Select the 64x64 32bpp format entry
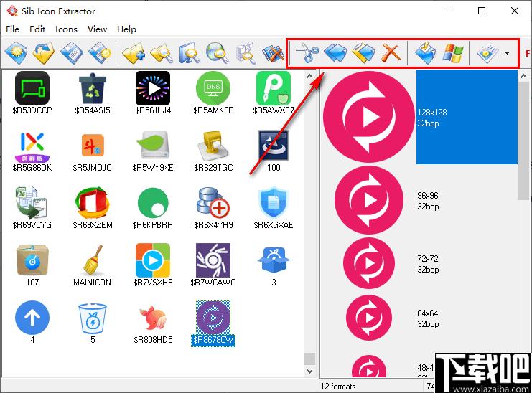This screenshot has width=532, height=393. (x=419, y=318)
